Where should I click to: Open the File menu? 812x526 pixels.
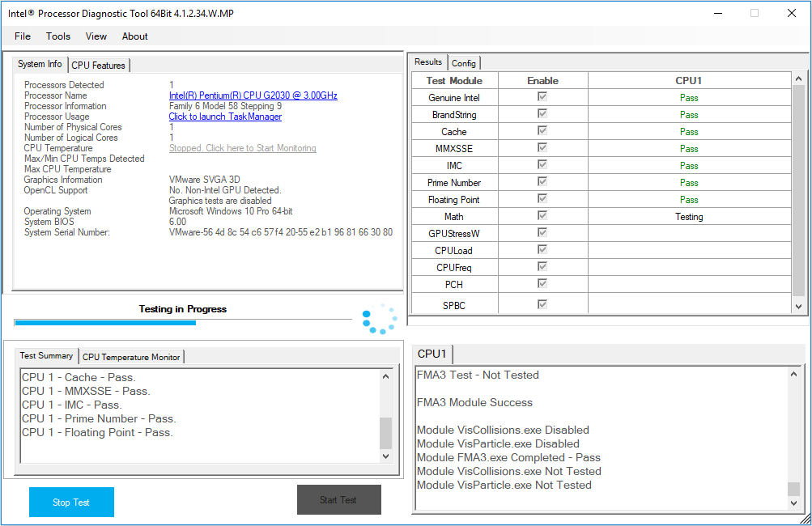[23, 36]
